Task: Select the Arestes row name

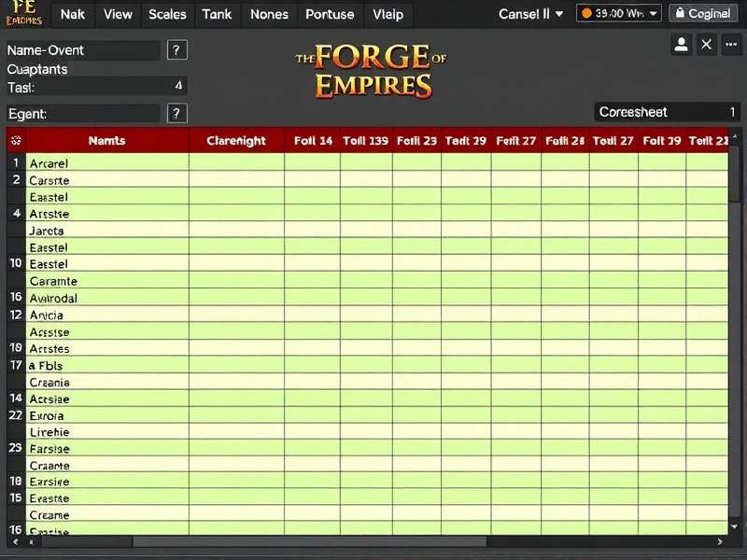Action: click(49, 348)
